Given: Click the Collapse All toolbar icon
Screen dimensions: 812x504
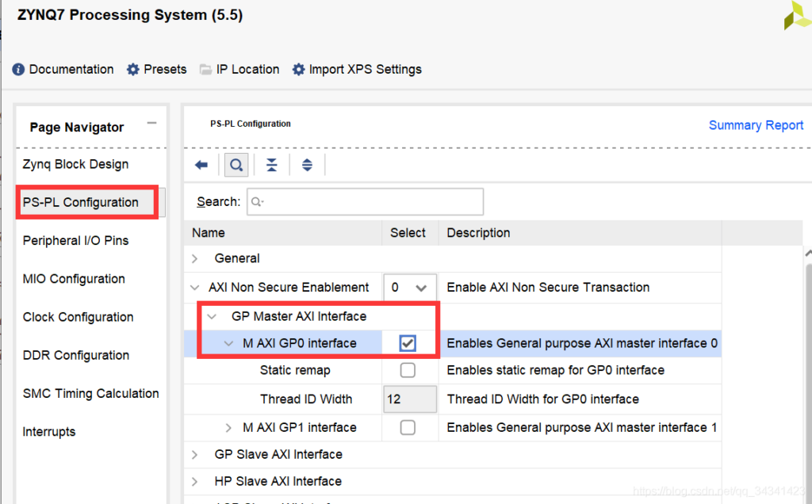Looking at the screenshot, I should (x=271, y=165).
